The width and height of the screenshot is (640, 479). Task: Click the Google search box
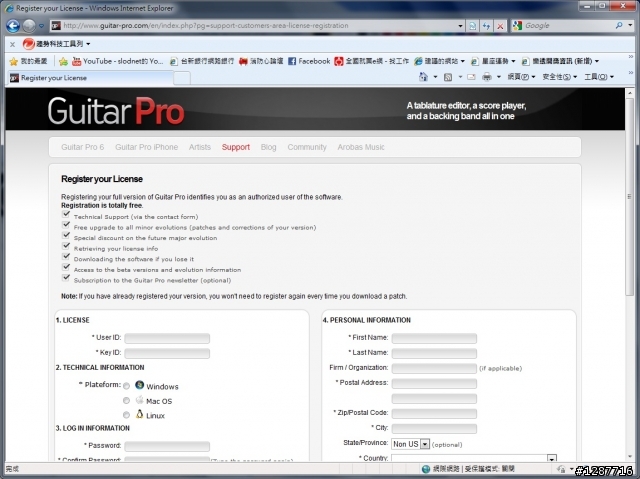click(567, 25)
